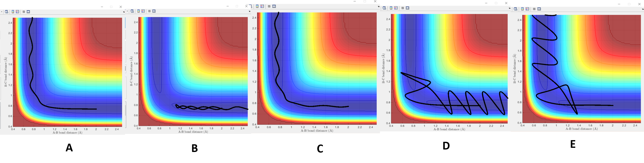The width and height of the screenshot is (644, 163).
Task: Click the caption letter 'A' below the first plot
Action: point(69,148)
